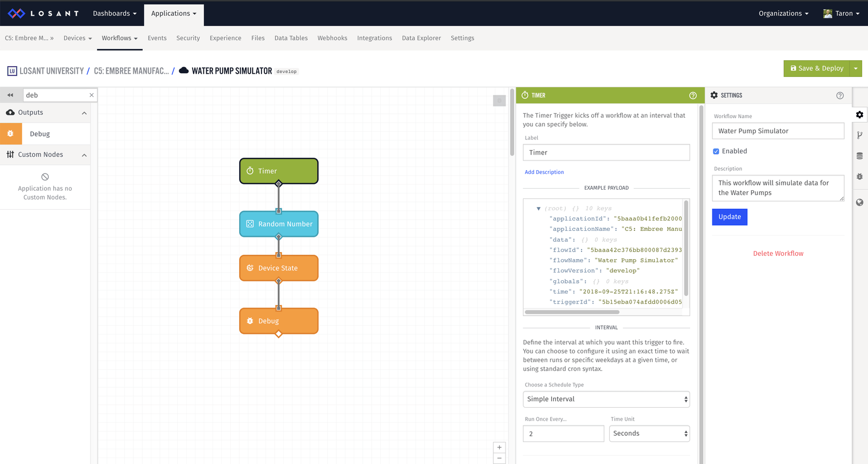Click the cloud icon next to workflow title
Viewport: 868px width, 464px height.
tap(184, 70)
